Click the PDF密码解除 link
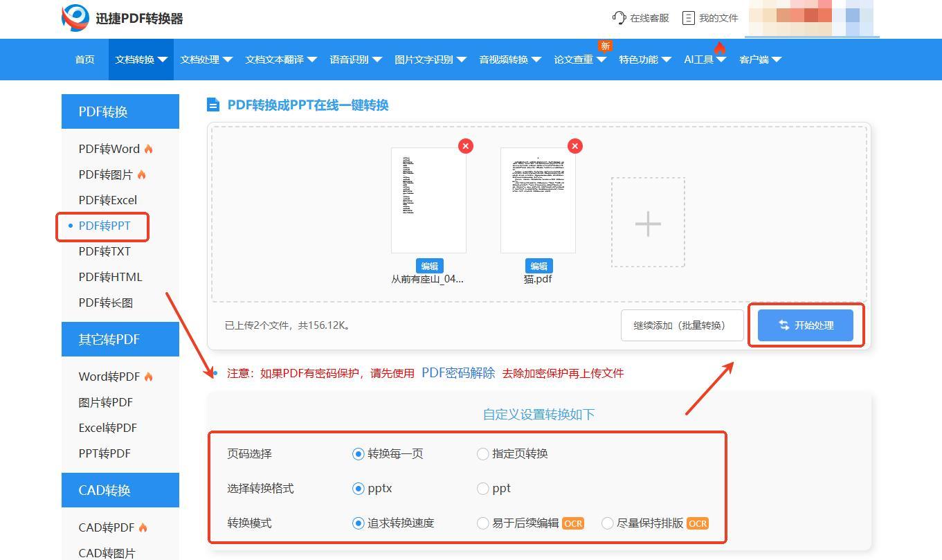Image resolution: width=942 pixels, height=560 pixels. pyautogui.click(x=458, y=373)
